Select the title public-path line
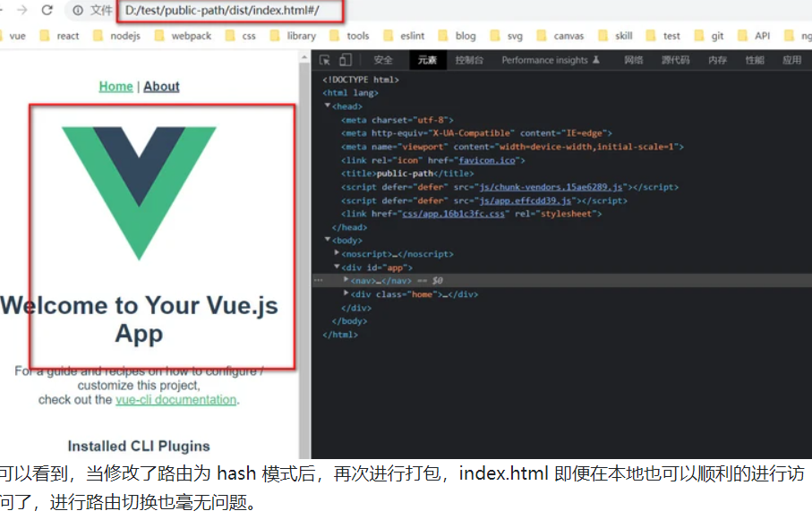Viewport: 812px width, 528px height. [407, 174]
